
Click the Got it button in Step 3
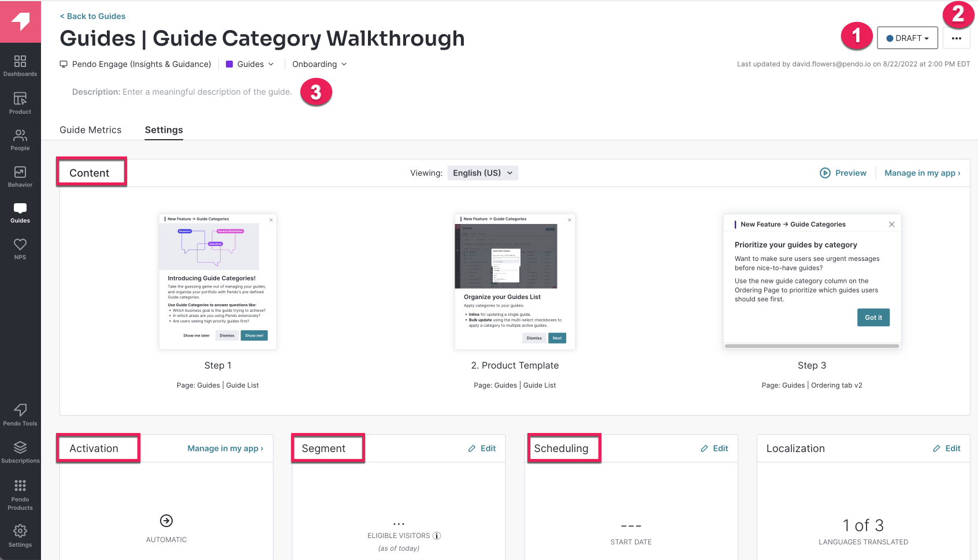coord(873,318)
